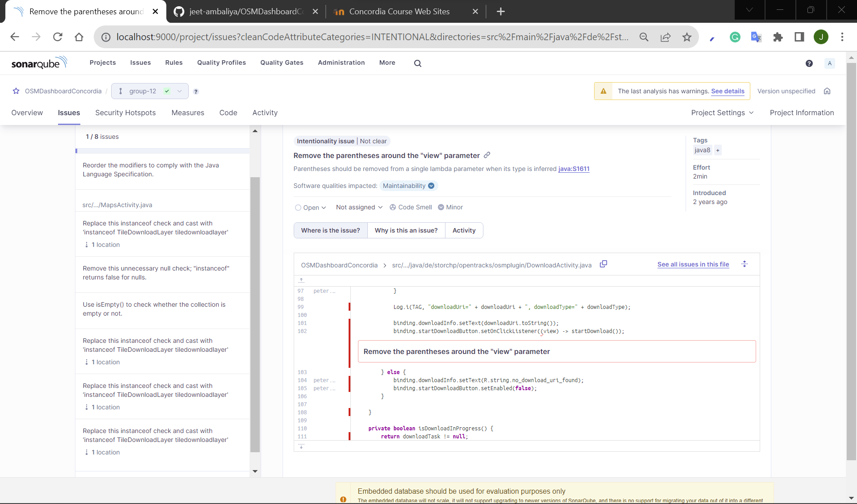The image size is (857, 504).
Task: Add a tag using the plus icon next to java8
Action: 718,150
